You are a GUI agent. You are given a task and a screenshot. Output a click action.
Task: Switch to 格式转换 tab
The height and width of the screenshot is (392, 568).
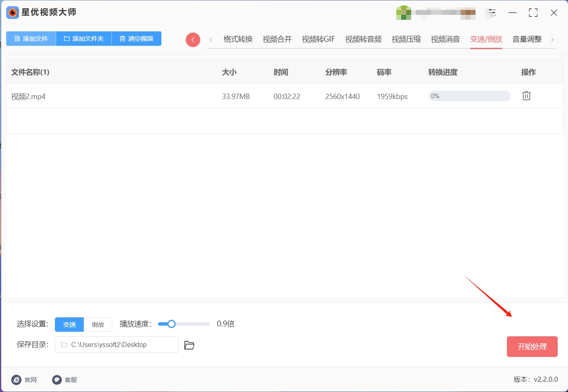coord(238,39)
